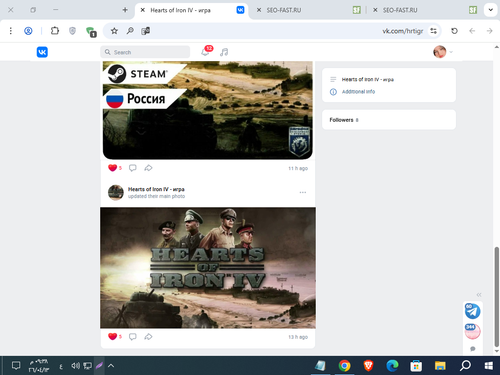Switch to first SEO-FAST.RU tab
The image size is (500, 375).
pos(308,10)
